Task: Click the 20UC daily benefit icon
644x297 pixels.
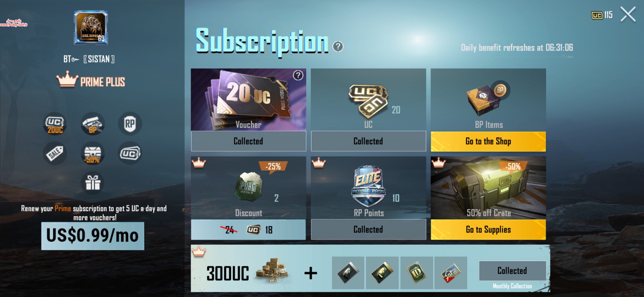Action: (55, 124)
